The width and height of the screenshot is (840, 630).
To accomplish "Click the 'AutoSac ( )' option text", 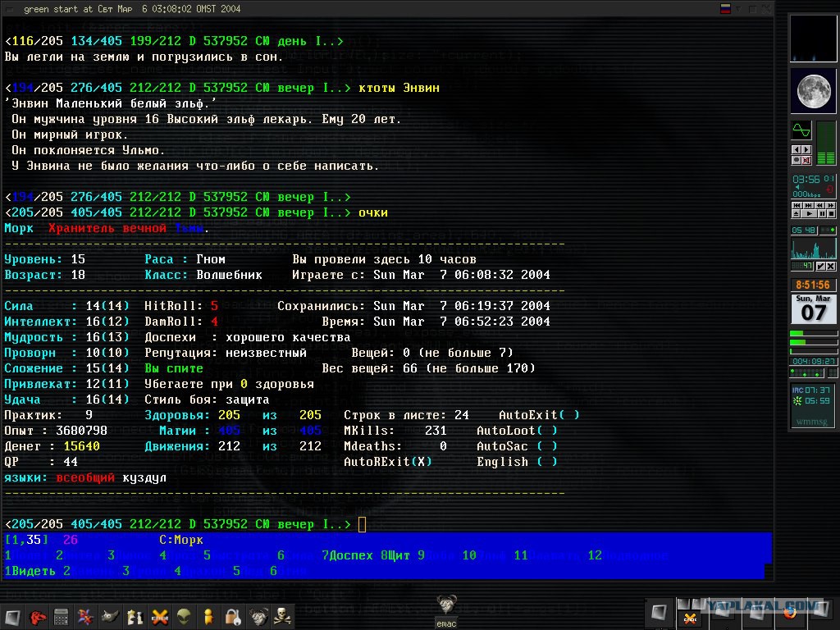I will 517,446.
